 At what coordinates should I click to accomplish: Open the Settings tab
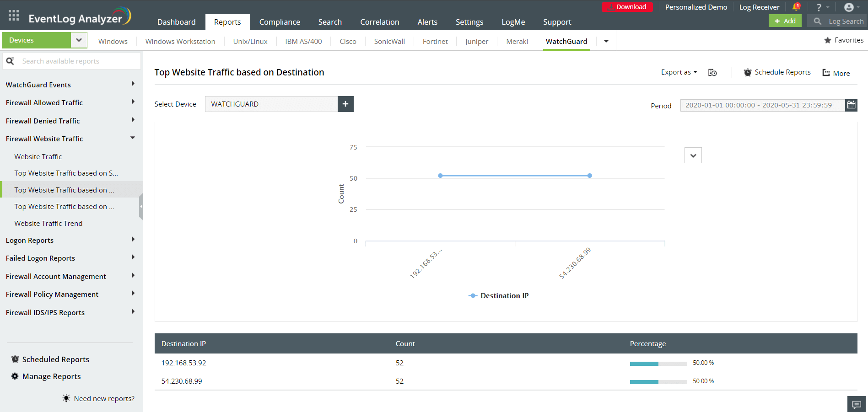469,22
